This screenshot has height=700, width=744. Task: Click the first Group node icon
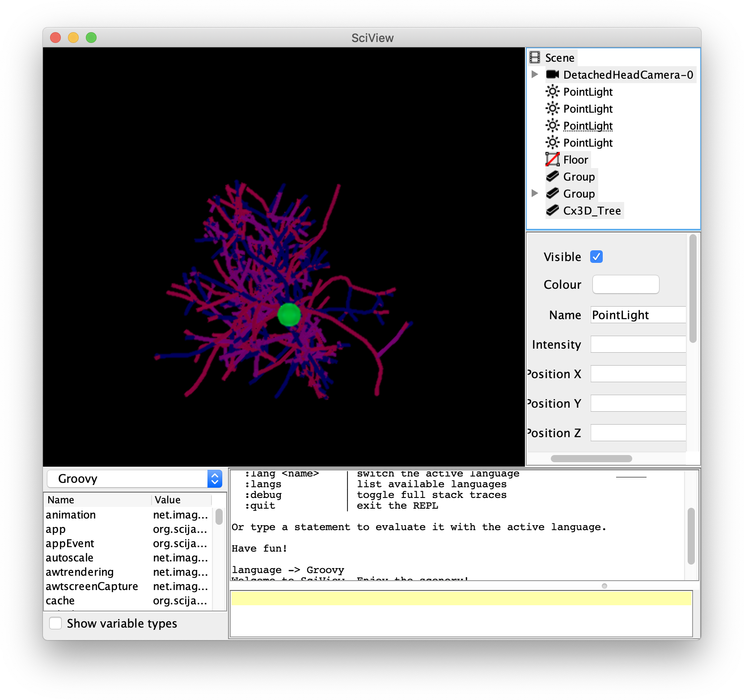(x=553, y=176)
